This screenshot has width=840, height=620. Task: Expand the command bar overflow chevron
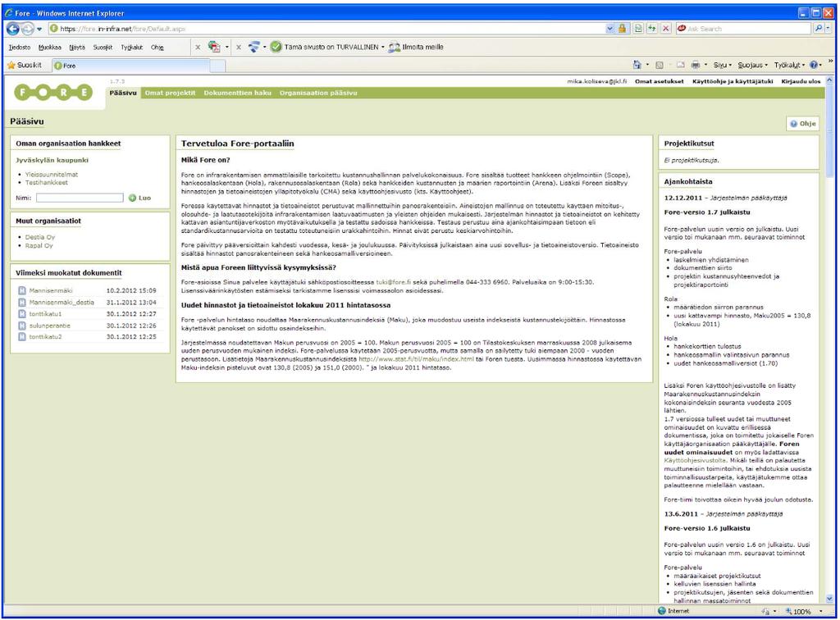[x=831, y=61]
